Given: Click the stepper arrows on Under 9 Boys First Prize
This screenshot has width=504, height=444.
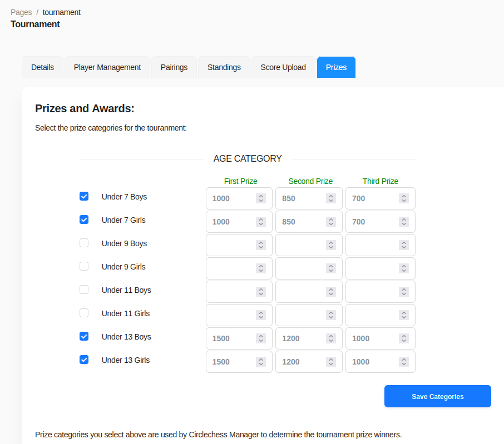Looking at the screenshot, I should [261, 245].
